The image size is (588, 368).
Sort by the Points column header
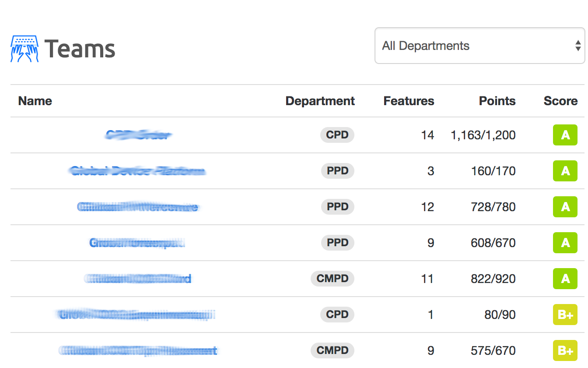497,101
